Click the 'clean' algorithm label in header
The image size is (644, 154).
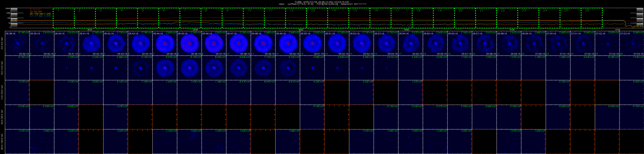click(x=282, y=4)
